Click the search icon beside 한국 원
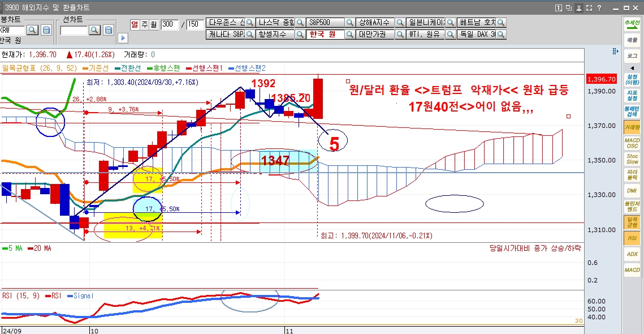Viewport: 644px width, 334px height. tap(350, 35)
